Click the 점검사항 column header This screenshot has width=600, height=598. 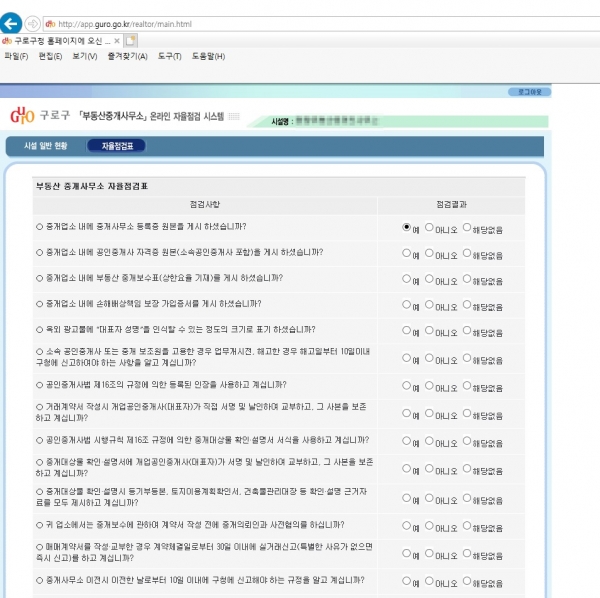coord(205,204)
